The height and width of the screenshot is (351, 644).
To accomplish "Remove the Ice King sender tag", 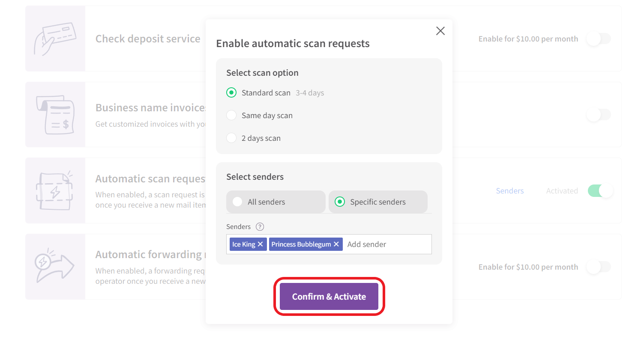I will point(260,244).
